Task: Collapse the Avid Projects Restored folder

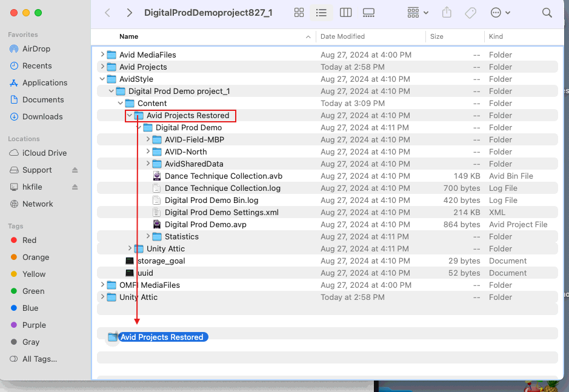Action: (x=130, y=116)
